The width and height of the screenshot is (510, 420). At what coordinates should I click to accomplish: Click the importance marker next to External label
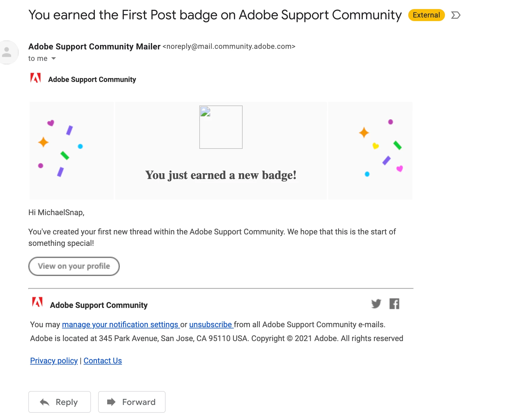point(456,15)
